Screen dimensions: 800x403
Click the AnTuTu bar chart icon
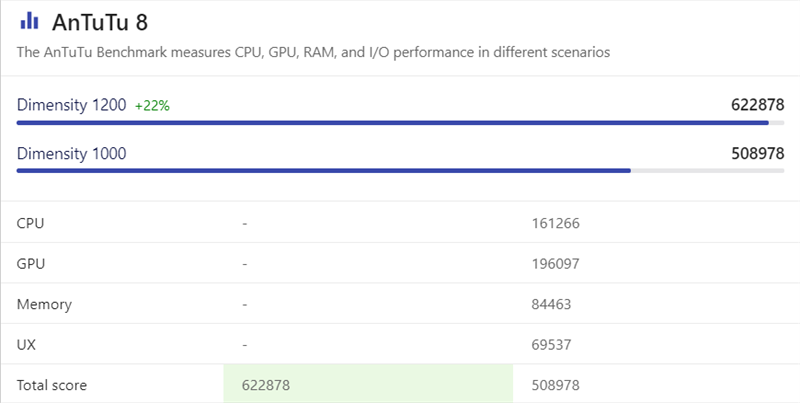pyautogui.click(x=29, y=20)
